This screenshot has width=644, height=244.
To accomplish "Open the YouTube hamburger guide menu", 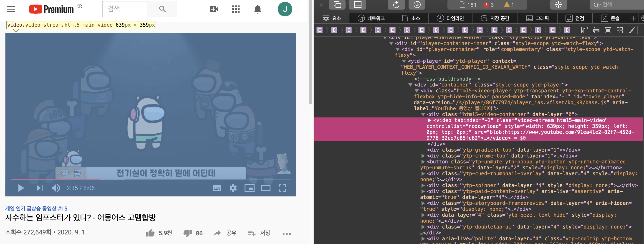I will coord(11,9).
